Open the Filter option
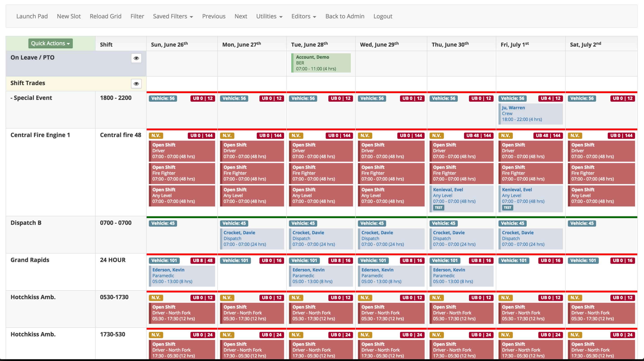Screen dimensions: 644x361 point(137,16)
